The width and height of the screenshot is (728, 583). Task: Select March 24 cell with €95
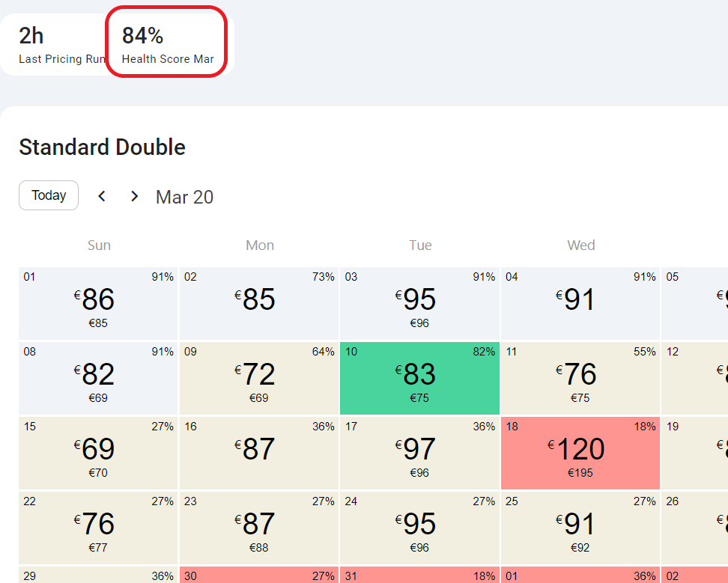(419, 528)
